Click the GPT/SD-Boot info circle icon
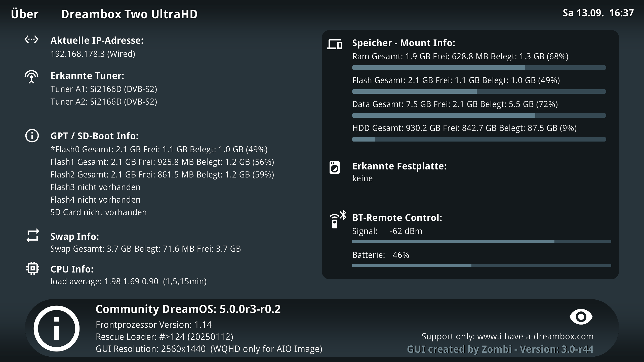Screen dimensions: 644x362 [x=32, y=136]
